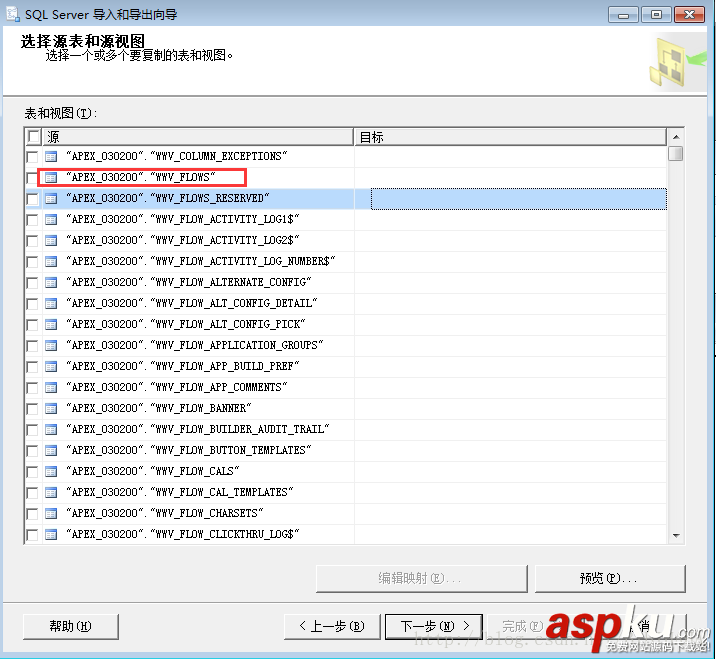
Task: Enable checkbox for WWV_FLOW_BANNER
Action: [x=32, y=409]
